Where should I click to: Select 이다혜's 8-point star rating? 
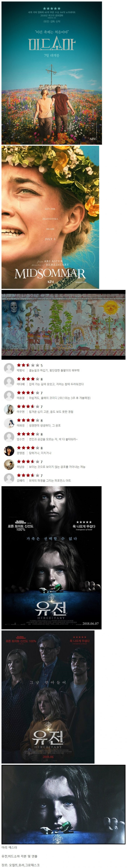point(30,379)
